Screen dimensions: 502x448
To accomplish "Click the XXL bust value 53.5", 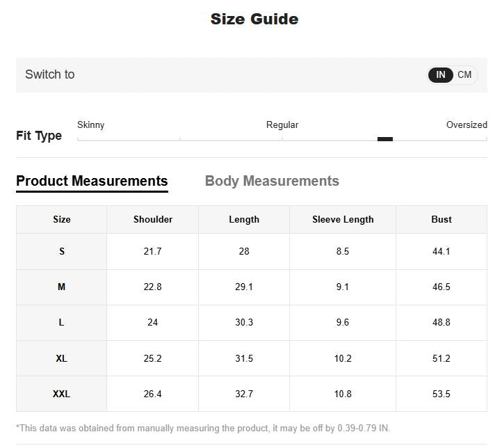I will (x=442, y=394).
